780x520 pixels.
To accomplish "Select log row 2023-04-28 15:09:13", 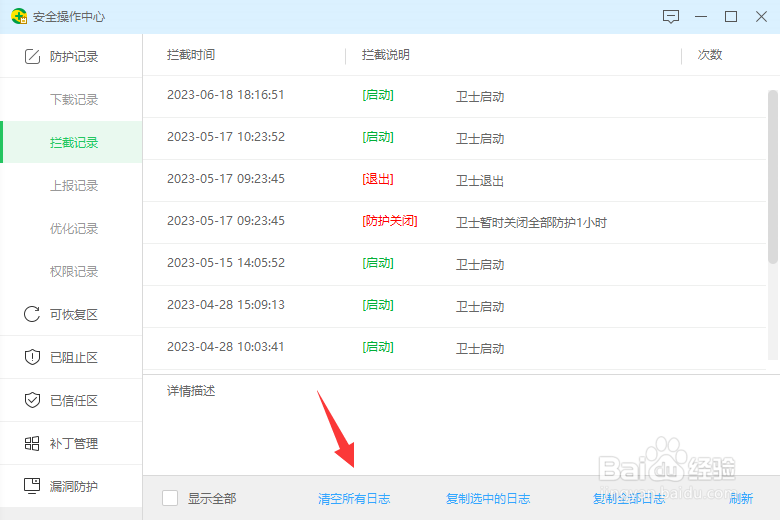I will pyautogui.click(x=454, y=307).
